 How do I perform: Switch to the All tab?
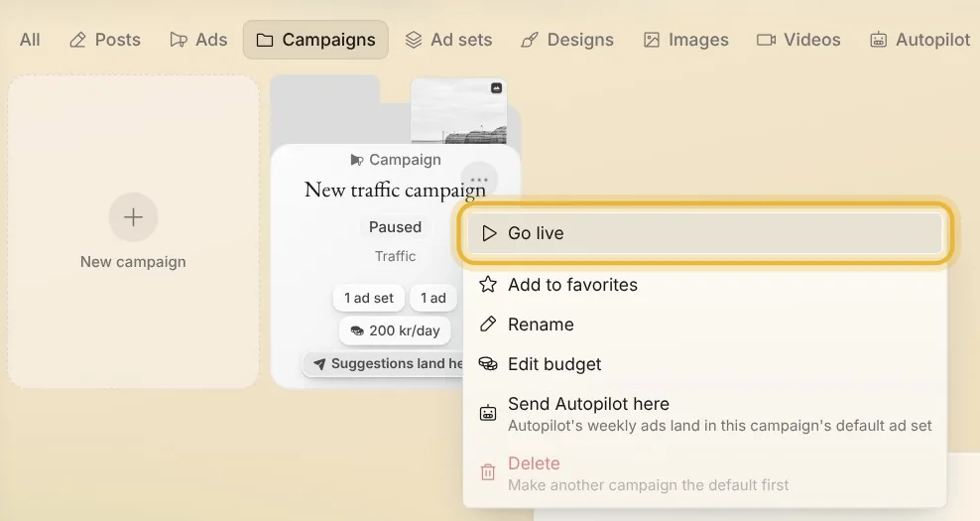(x=30, y=40)
